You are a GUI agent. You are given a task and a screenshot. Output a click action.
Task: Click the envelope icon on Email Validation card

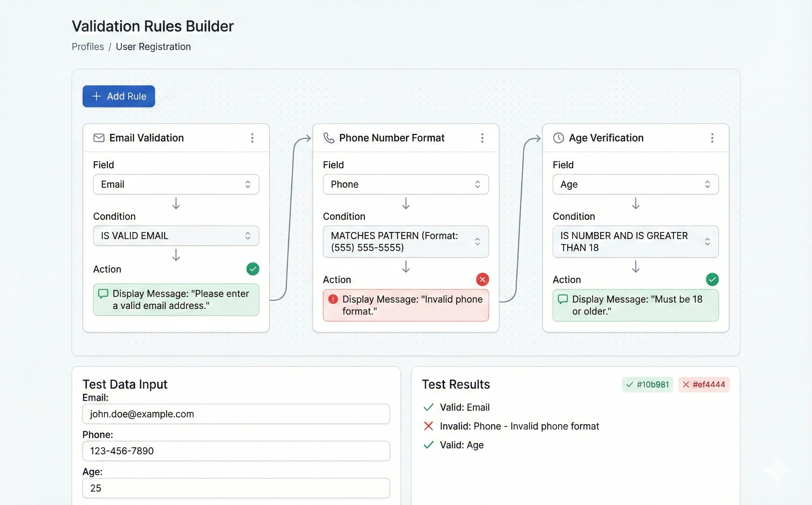99,138
